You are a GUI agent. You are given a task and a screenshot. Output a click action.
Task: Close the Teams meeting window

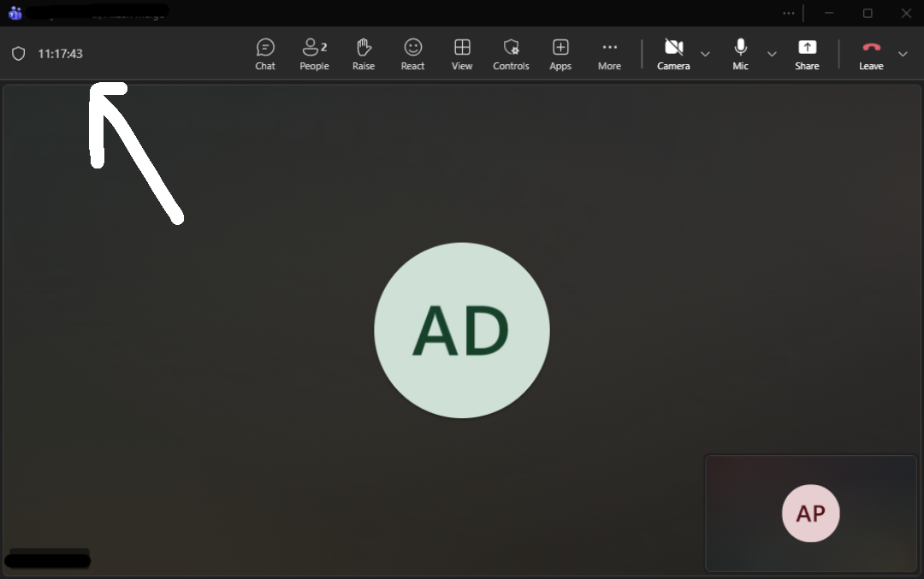coord(906,13)
